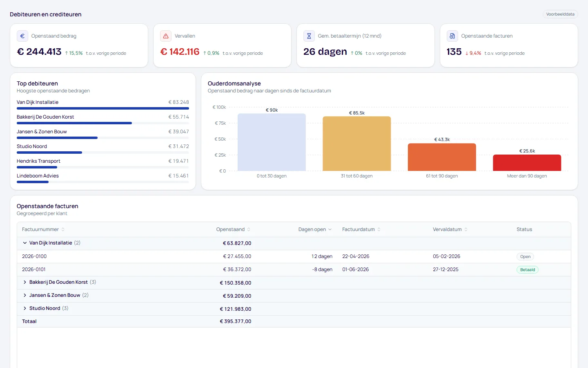Click the total € 395.377,00

[236, 321]
